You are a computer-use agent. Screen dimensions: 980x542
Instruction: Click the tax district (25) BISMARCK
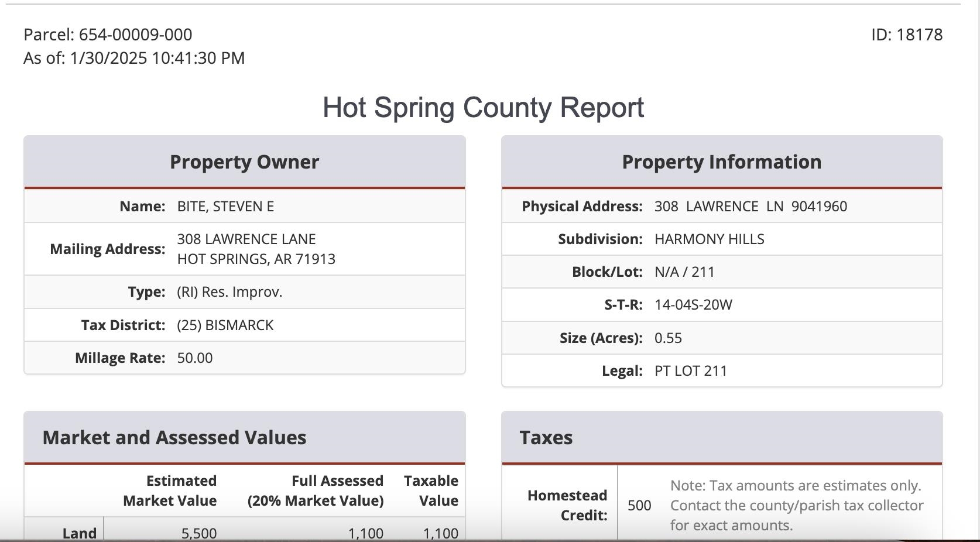[225, 325]
